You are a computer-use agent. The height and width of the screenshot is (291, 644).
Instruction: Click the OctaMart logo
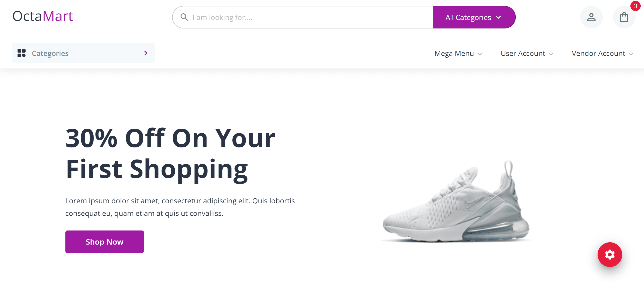tap(43, 16)
